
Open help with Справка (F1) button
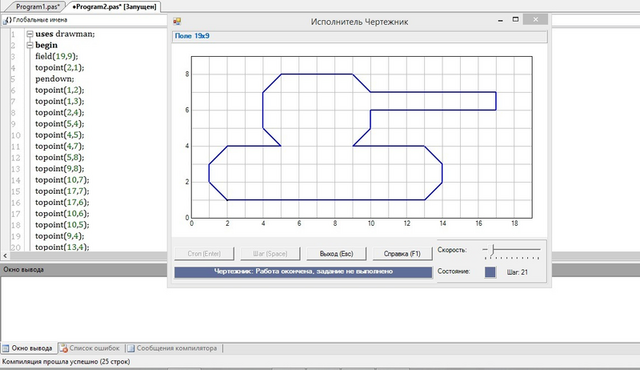[402, 253]
